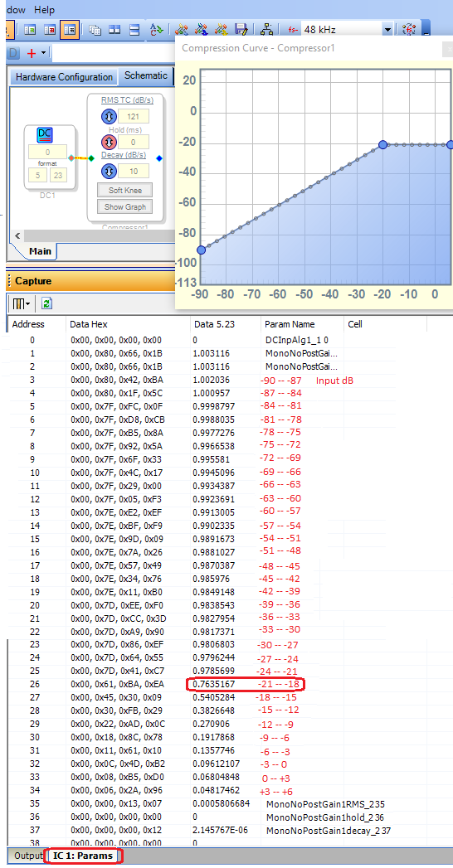
Task: Click the RMS TC (dB/s) label link
Action: 127,100
